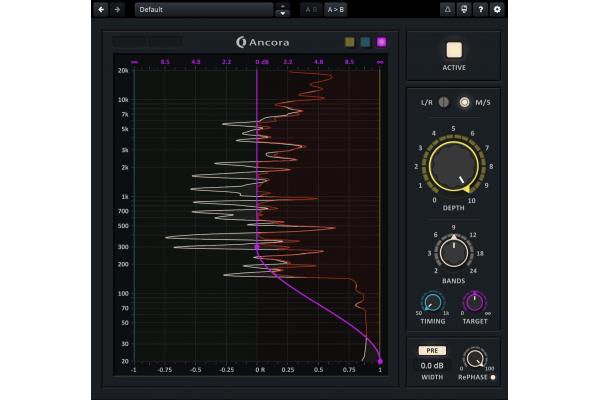Click the redo forward arrow

tap(117, 10)
